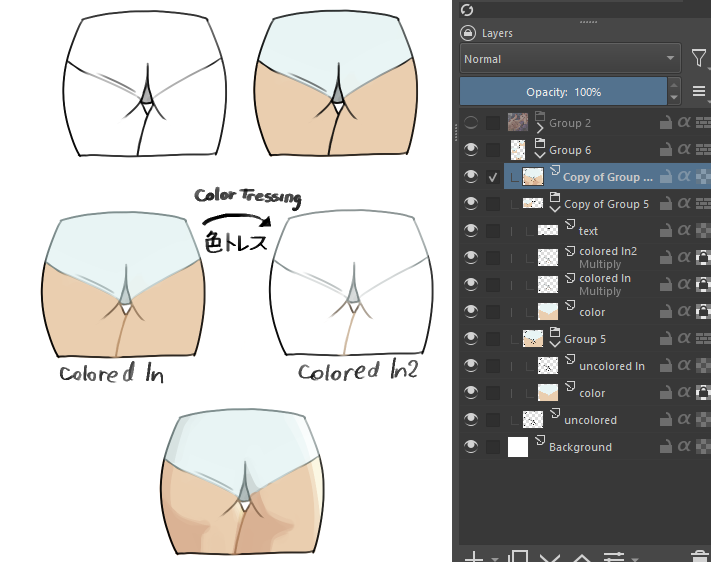711x562 pixels.
Task: Select the Background layer thumbnail
Action: click(x=518, y=447)
